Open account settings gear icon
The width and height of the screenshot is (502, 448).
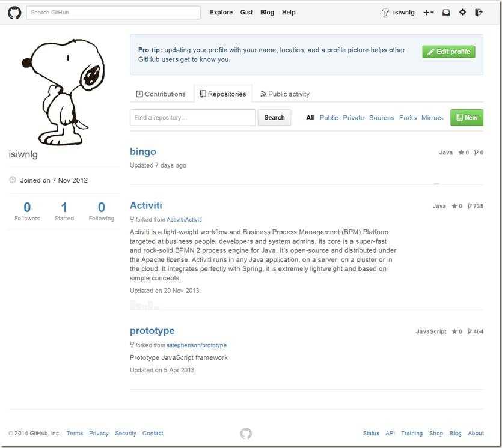(462, 13)
